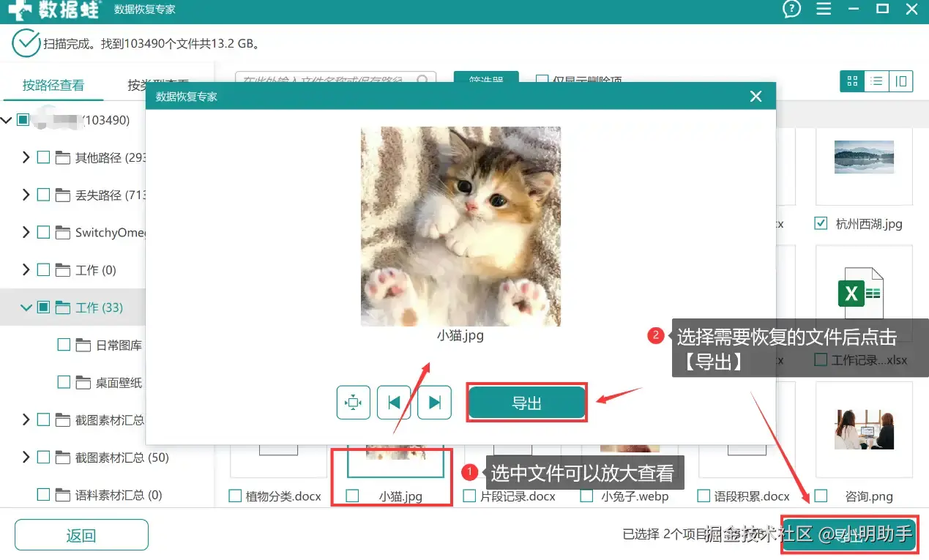Open the 按路径查看 tab

point(53,85)
